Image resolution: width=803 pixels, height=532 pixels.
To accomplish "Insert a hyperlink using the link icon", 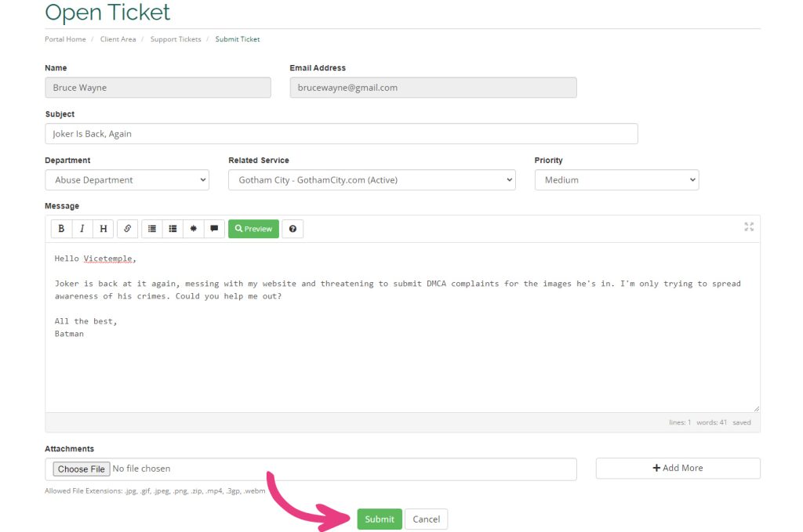I will [128, 229].
